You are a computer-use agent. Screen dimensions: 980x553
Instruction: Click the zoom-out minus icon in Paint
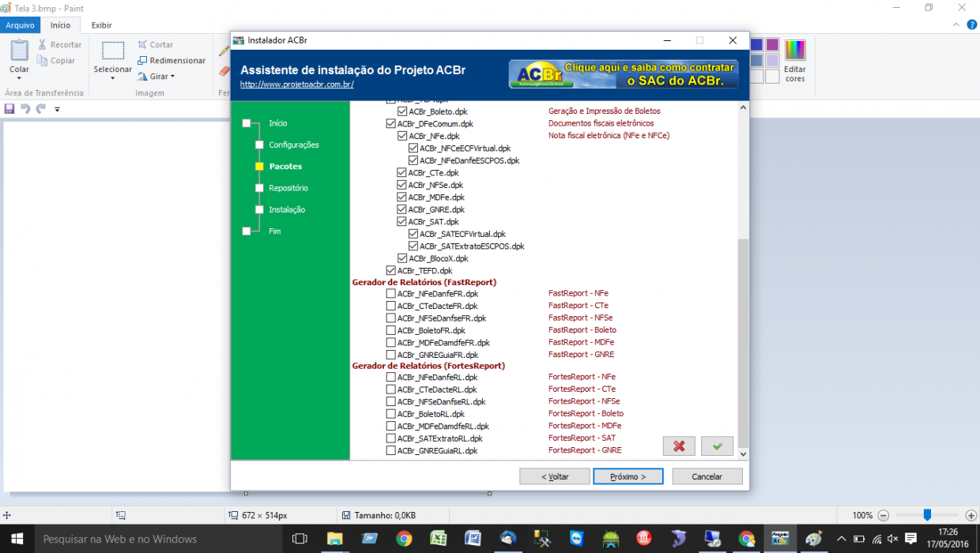pos(884,515)
